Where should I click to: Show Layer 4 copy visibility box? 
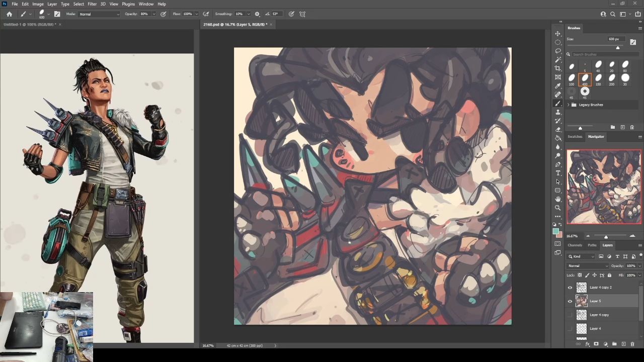(x=570, y=315)
